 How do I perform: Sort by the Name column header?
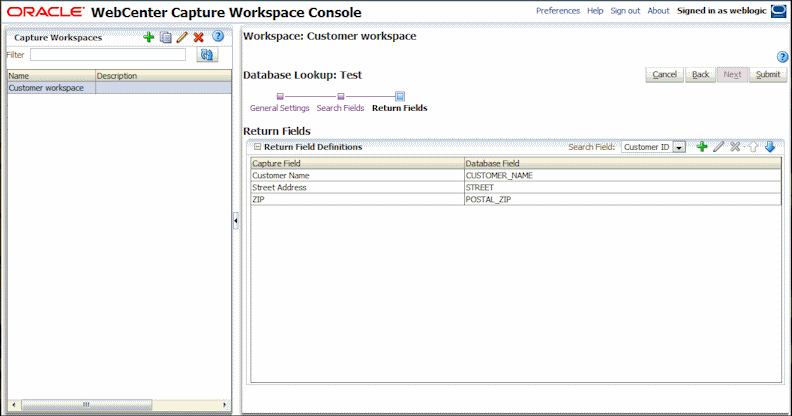pyautogui.click(x=52, y=76)
